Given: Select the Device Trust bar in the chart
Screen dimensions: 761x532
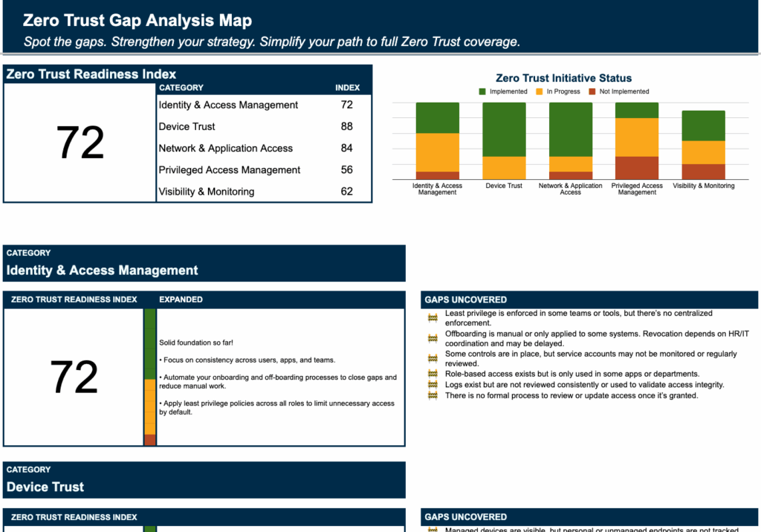Looking at the screenshot, I should 504,140.
